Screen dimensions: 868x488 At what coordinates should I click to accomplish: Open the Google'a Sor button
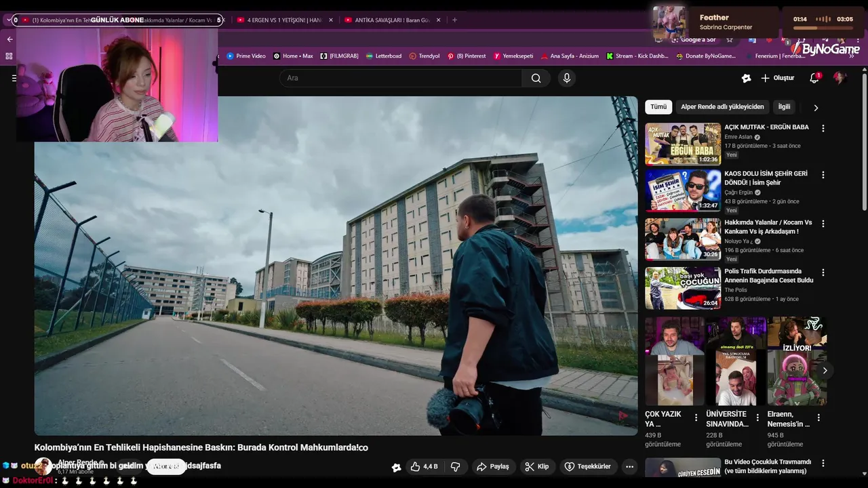pyautogui.click(x=693, y=39)
